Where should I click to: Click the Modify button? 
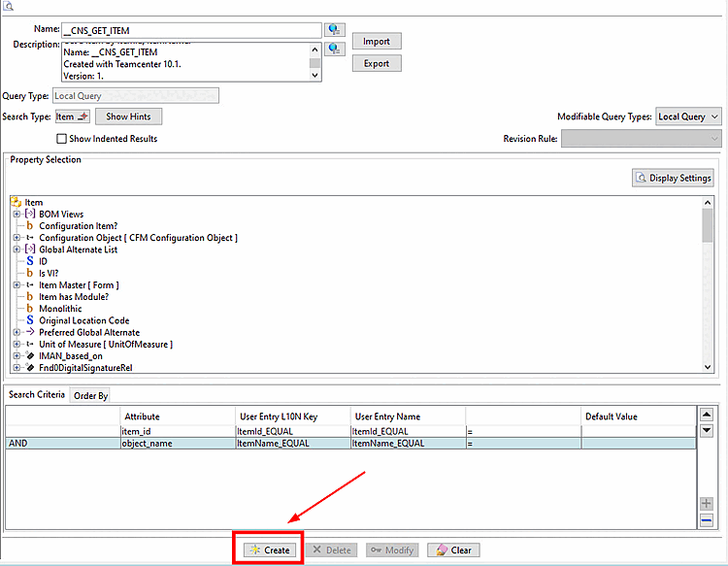coord(392,550)
